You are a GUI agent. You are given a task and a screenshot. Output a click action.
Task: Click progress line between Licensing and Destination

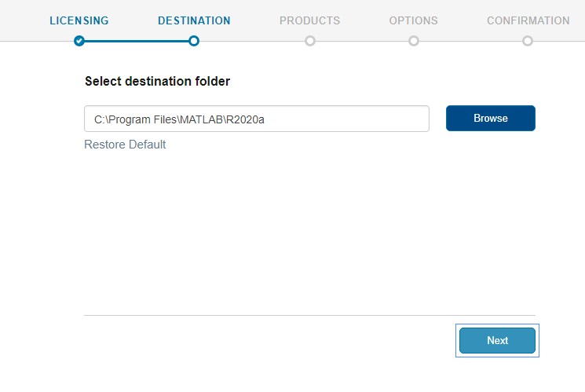click(x=137, y=41)
